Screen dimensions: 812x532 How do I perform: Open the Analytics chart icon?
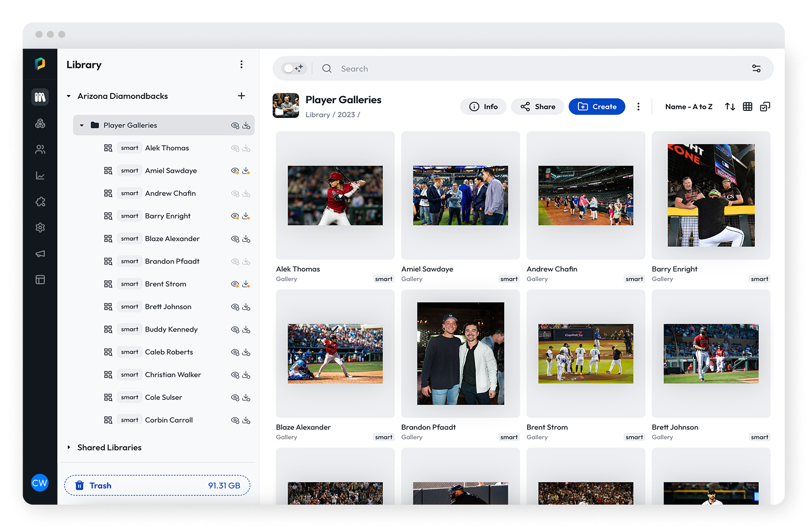pyautogui.click(x=40, y=175)
